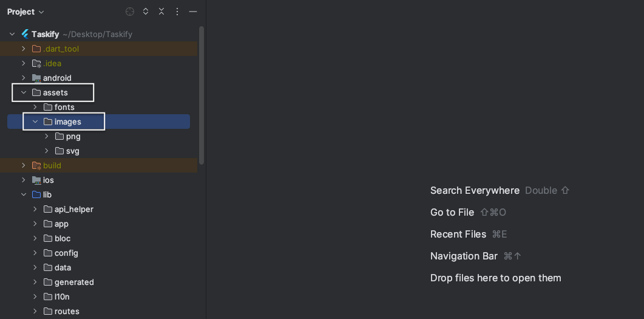This screenshot has height=319, width=644.
Task: Open the Project view dropdown
Action: coord(25,12)
